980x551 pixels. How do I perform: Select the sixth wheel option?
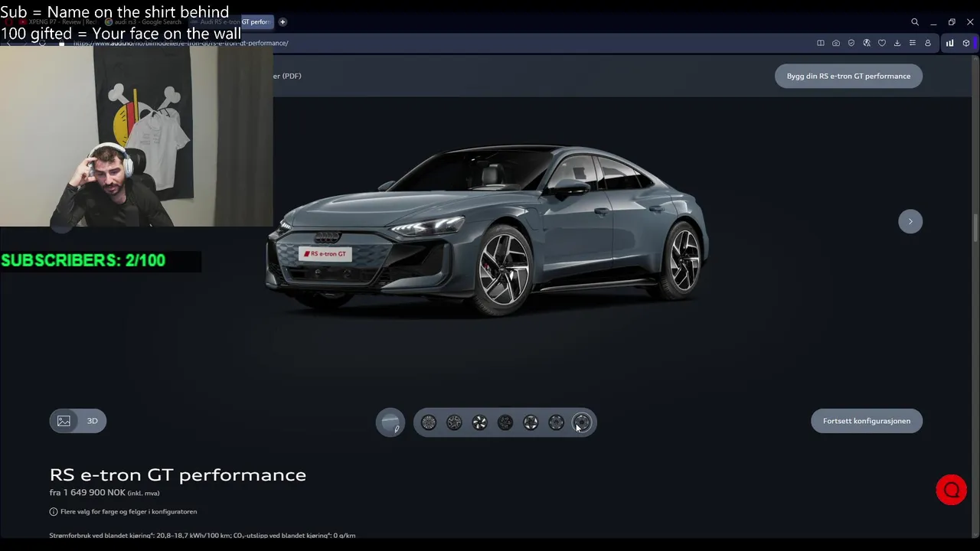[x=556, y=422]
